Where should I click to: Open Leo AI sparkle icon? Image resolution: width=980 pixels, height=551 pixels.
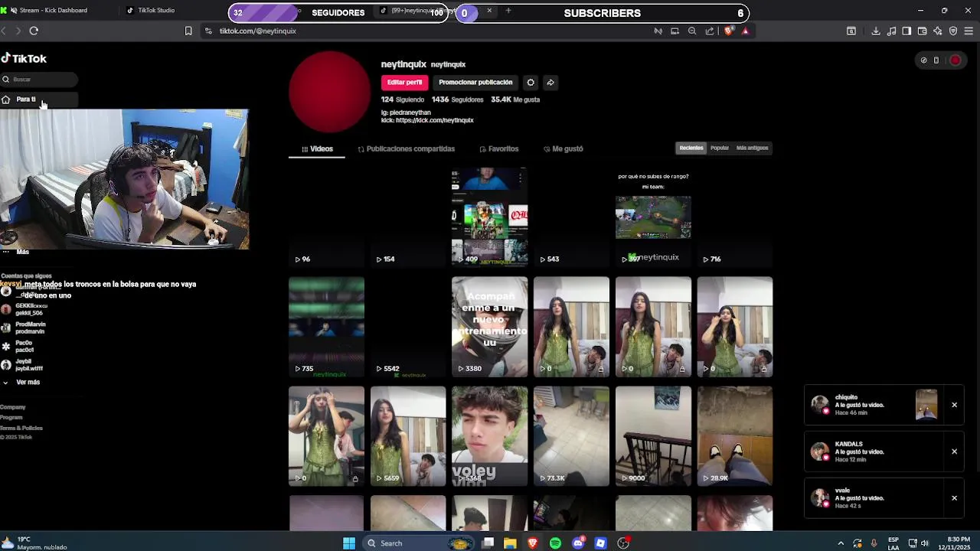(x=937, y=31)
